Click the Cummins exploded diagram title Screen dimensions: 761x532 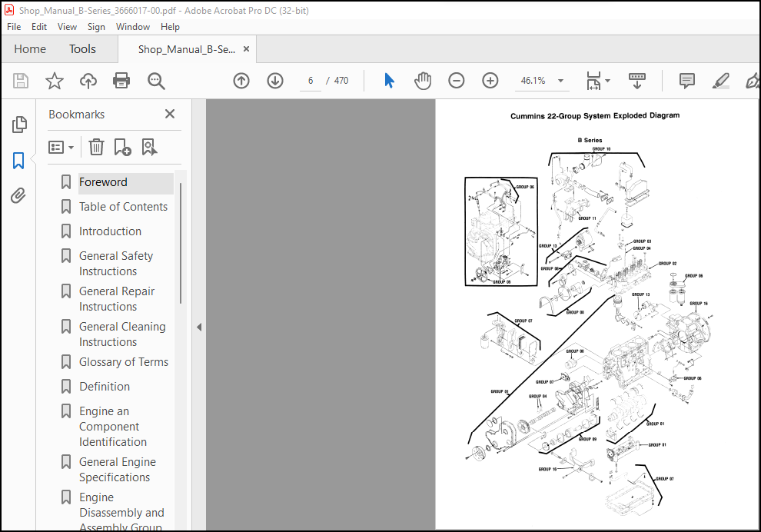click(x=594, y=115)
